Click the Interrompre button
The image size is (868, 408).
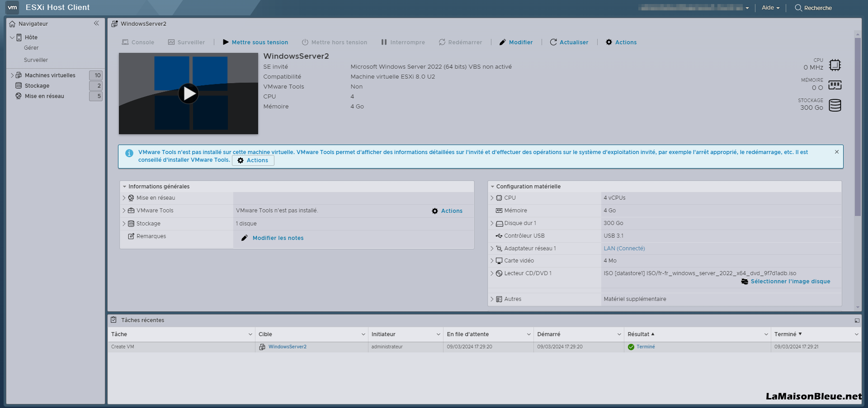click(403, 42)
